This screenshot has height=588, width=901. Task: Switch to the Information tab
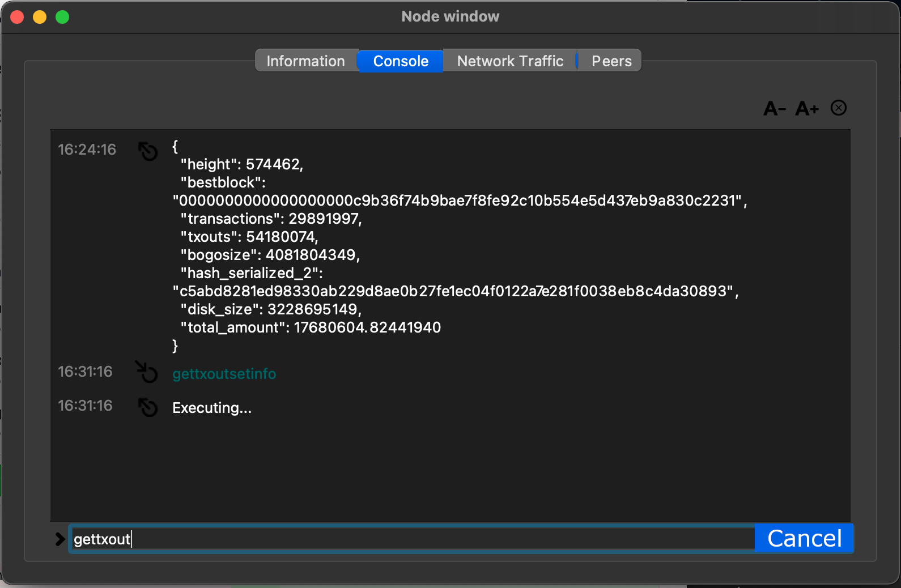(x=306, y=61)
